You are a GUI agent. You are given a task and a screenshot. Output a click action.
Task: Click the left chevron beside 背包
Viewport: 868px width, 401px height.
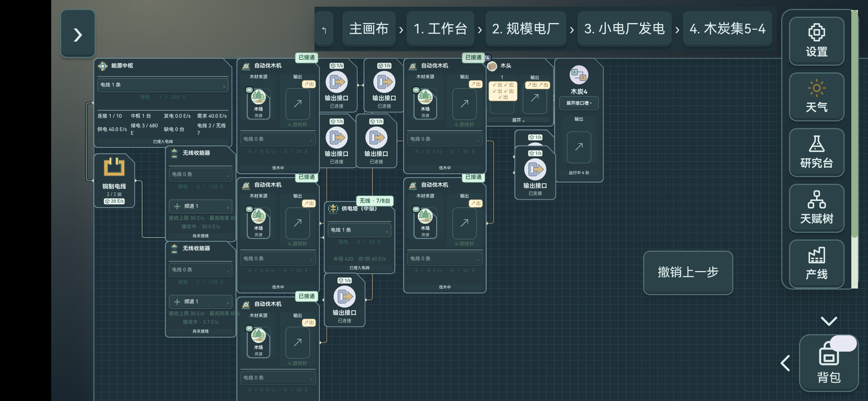tap(785, 363)
